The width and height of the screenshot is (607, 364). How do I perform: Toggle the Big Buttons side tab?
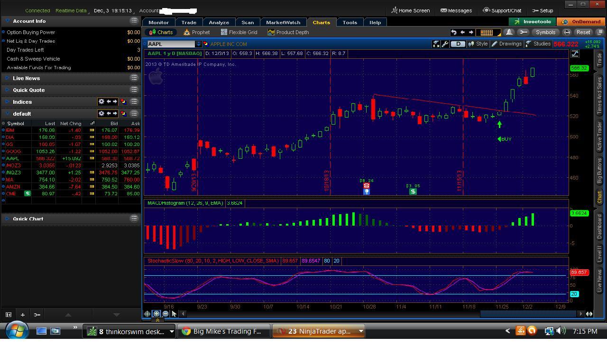click(x=599, y=171)
